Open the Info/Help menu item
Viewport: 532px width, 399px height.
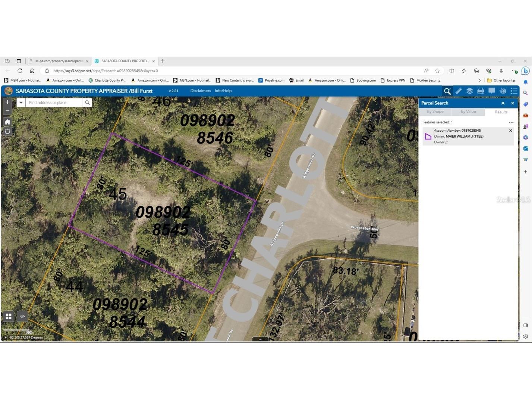click(x=223, y=91)
